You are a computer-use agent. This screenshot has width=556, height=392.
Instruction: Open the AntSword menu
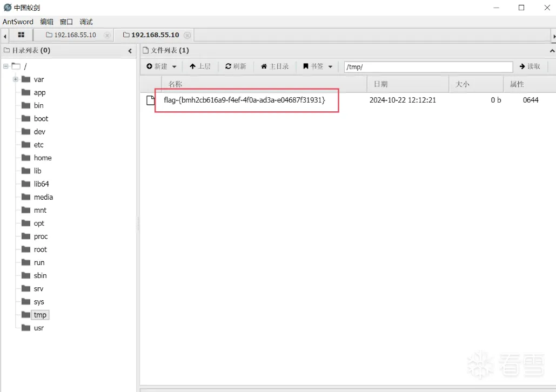click(x=18, y=22)
